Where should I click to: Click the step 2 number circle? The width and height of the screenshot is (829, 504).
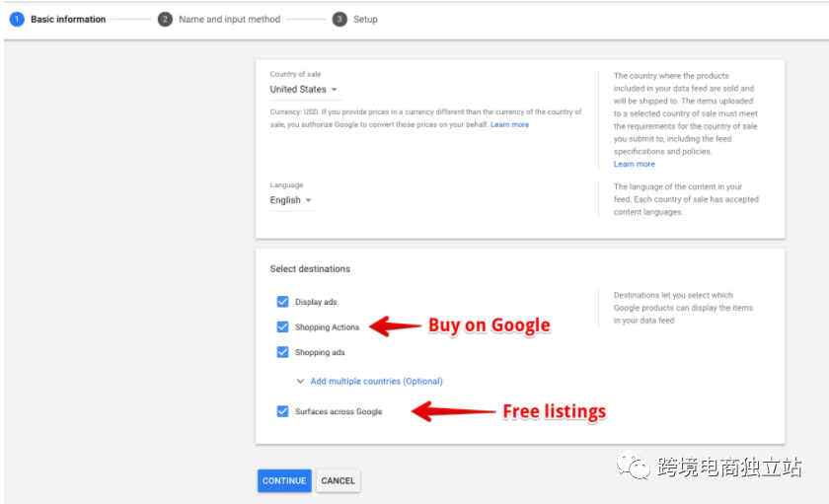pyautogui.click(x=165, y=19)
